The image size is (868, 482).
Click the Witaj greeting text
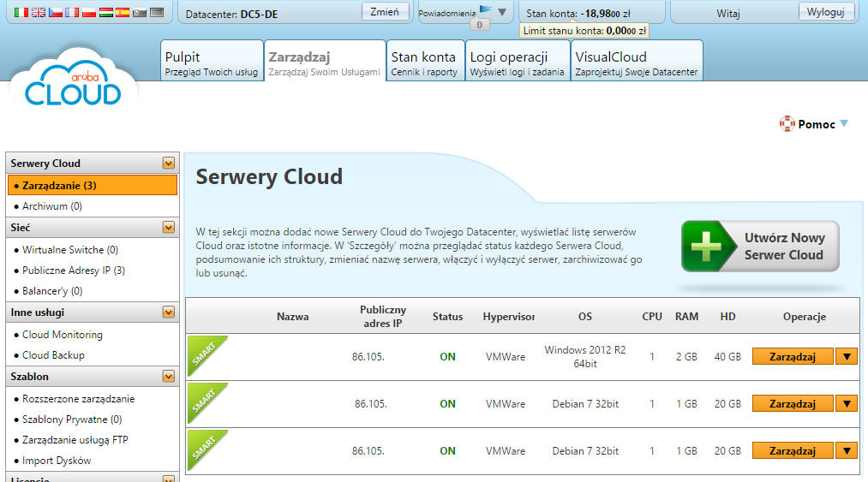click(728, 14)
